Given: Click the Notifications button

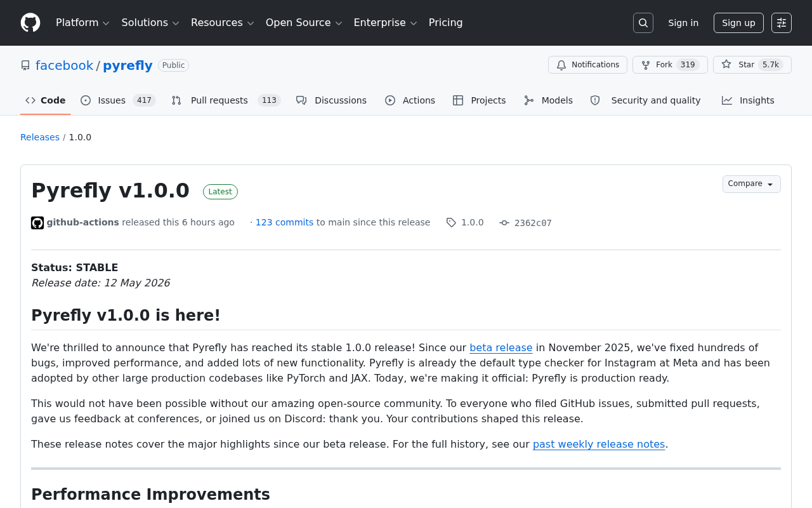Looking at the screenshot, I should point(587,65).
